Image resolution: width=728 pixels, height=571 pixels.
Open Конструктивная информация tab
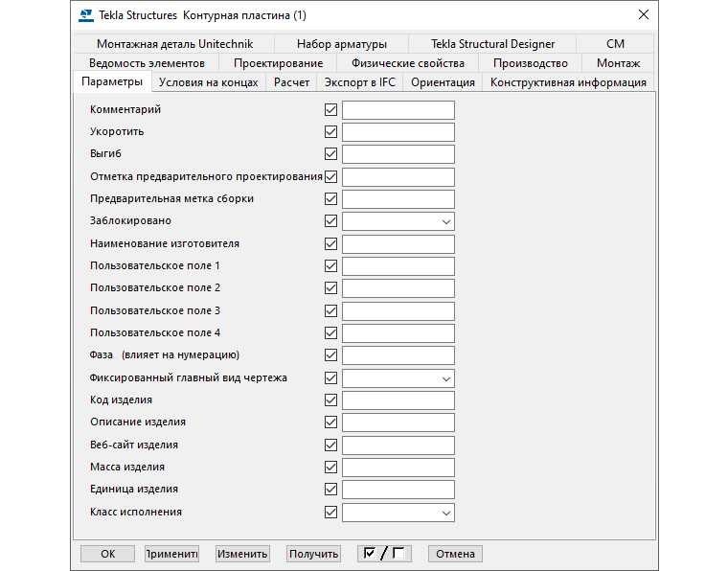[x=568, y=82]
